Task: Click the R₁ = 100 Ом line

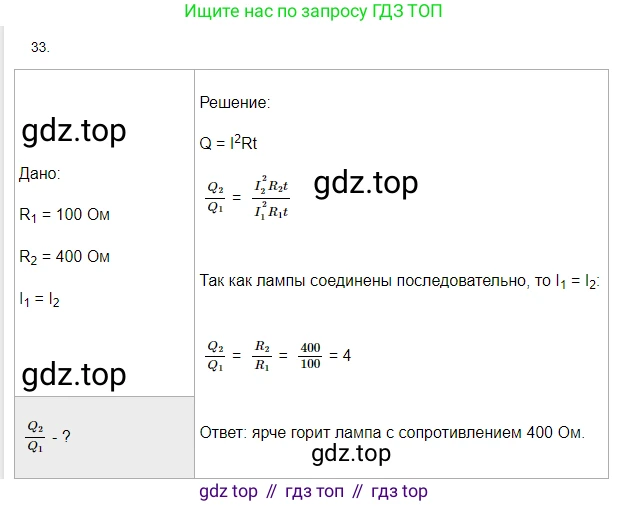Action: 64,215
